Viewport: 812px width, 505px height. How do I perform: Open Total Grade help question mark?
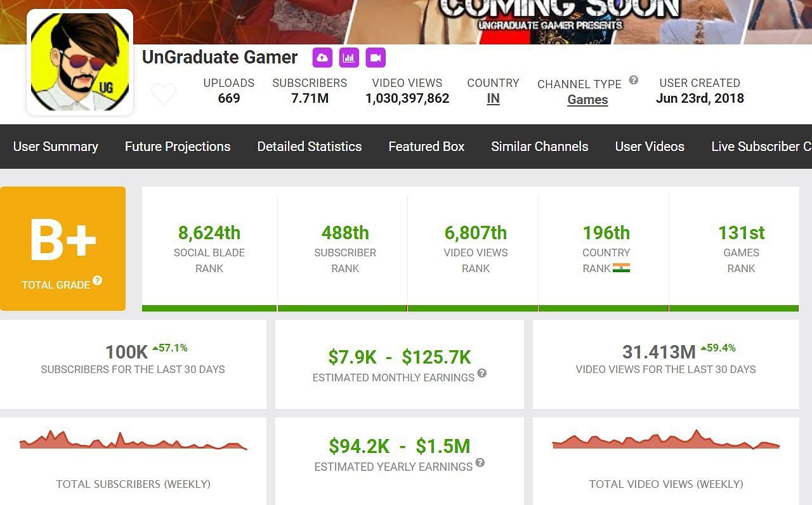pos(98,280)
